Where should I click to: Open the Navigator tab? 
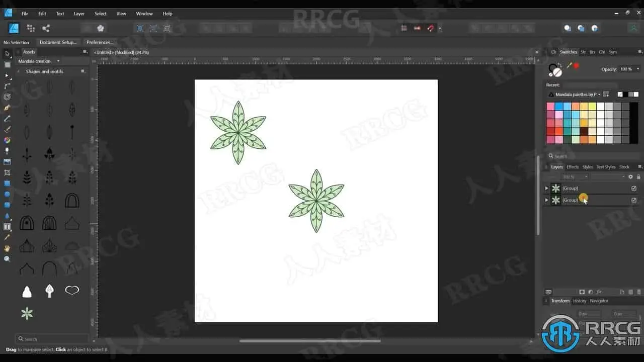tap(599, 301)
